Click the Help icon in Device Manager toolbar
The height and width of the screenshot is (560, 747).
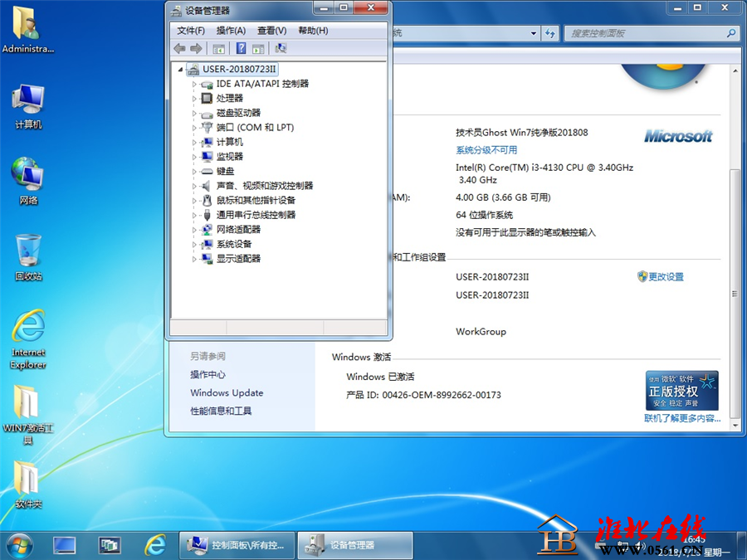(241, 48)
